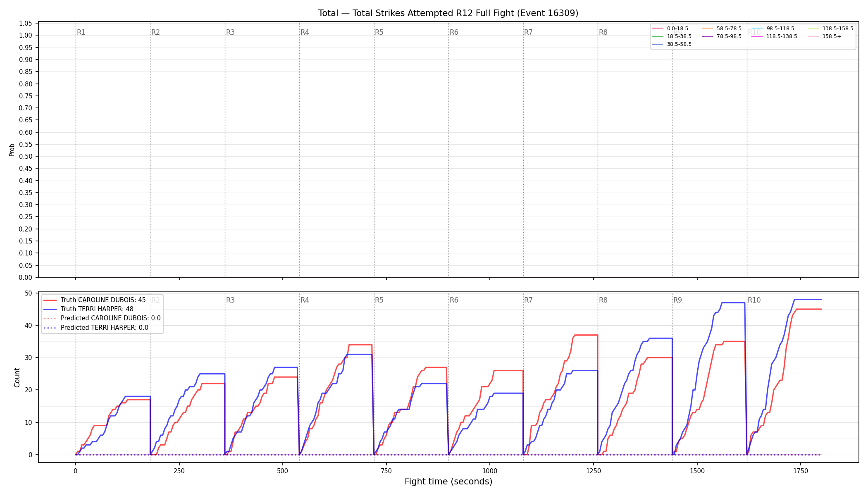The image size is (868, 496).
Task: Click the Count y-axis label
Action: coord(17,377)
